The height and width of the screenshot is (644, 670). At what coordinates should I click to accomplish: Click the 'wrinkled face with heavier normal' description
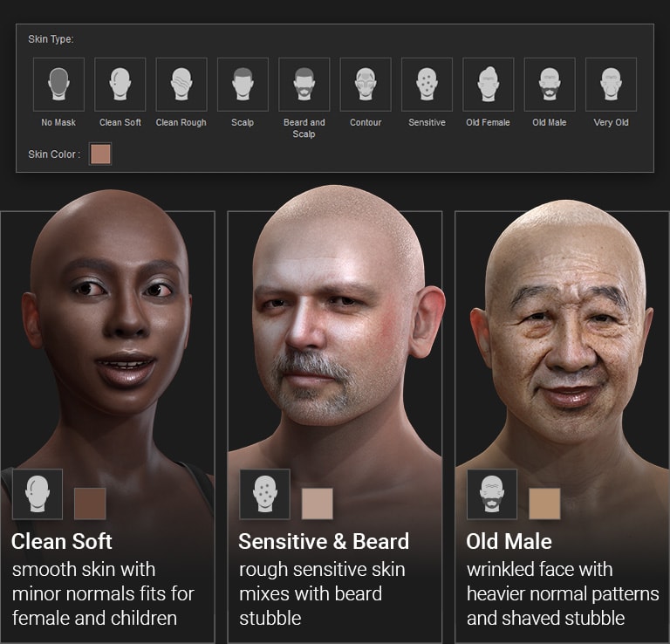tap(563, 594)
